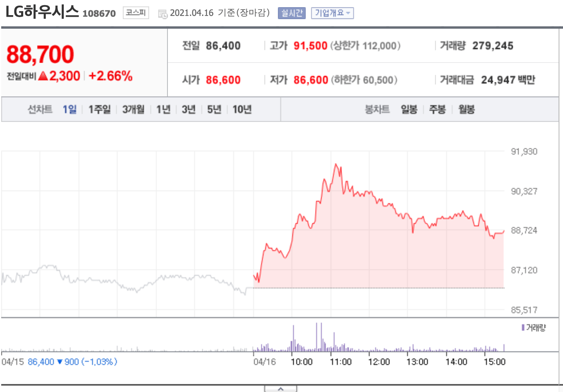
Task: Open the 일봉 candlestick chart
Action: point(409,110)
